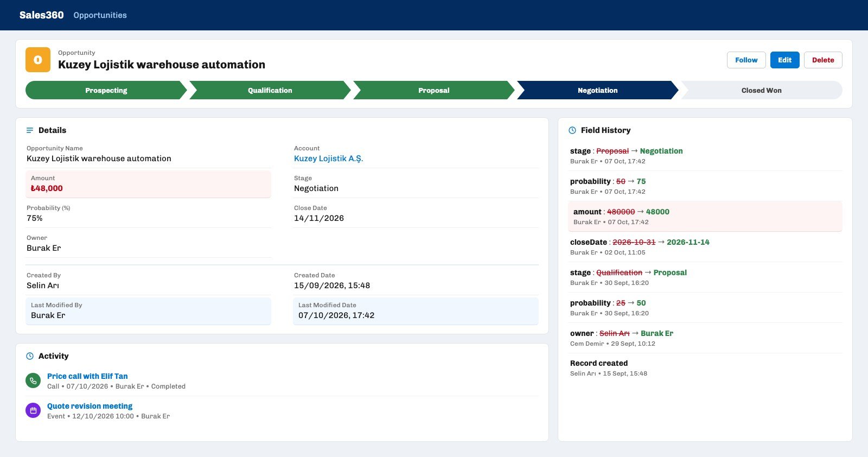Select the Prospecting stage in path
Viewport: 868px width, 457px height.
106,90
